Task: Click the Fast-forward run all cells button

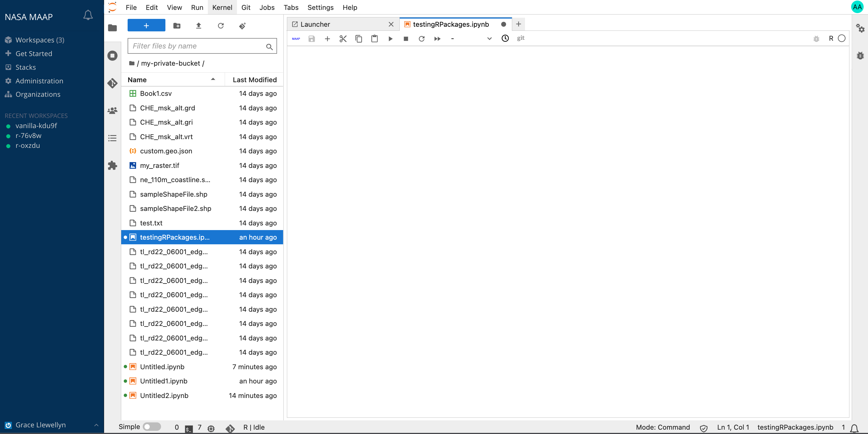Action: click(437, 38)
